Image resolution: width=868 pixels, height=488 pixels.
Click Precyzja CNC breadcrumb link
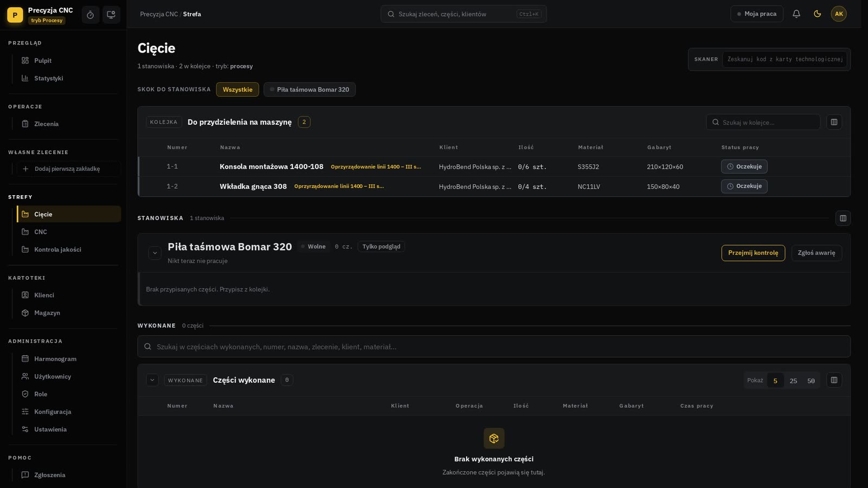pyautogui.click(x=159, y=14)
